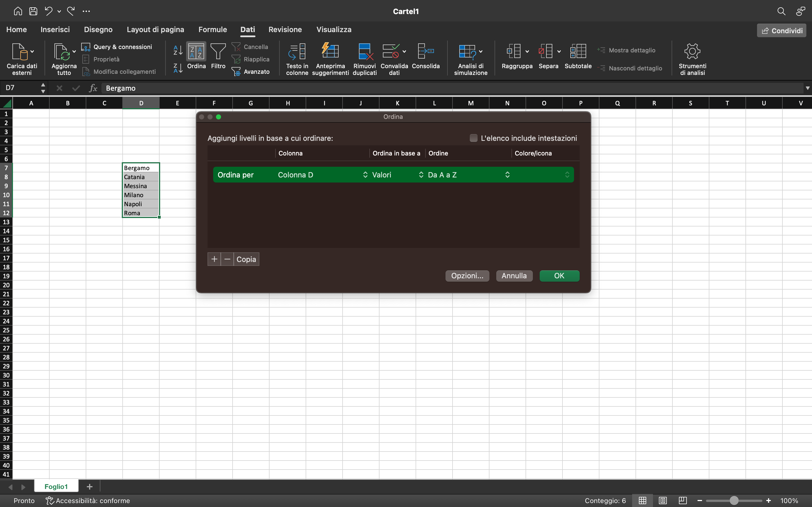The width and height of the screenshot is (812, 507).
Task: Click the Filtro funnel icon
Action: [x=218, y=51]
